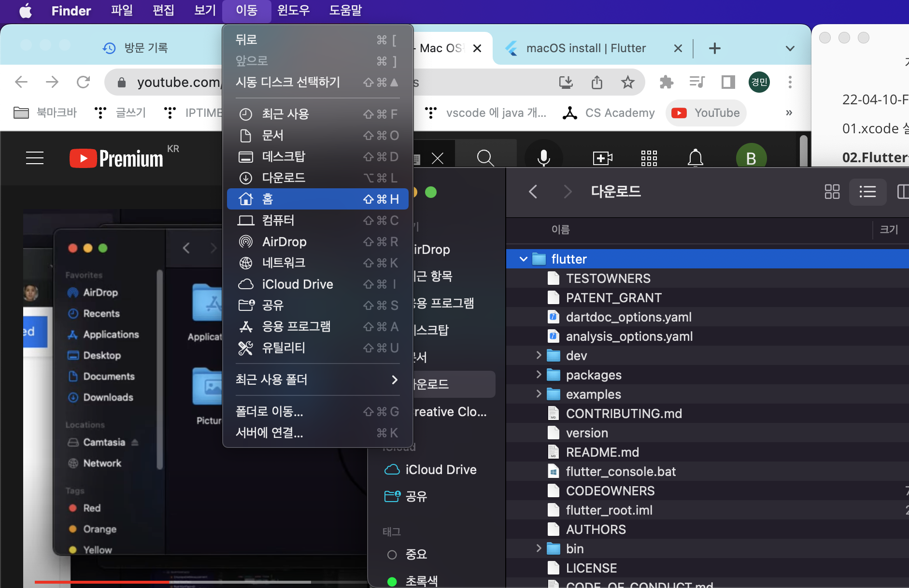The image size is (909, 588).
Task: Choose 시동 디스크 선택하기 menu entry
Action: (x=318, y=82)
